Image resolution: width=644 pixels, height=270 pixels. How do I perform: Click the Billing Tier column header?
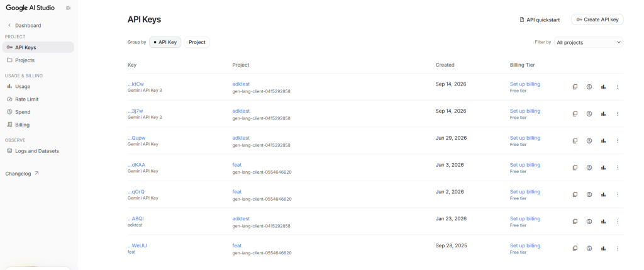(x=523, y=65)
